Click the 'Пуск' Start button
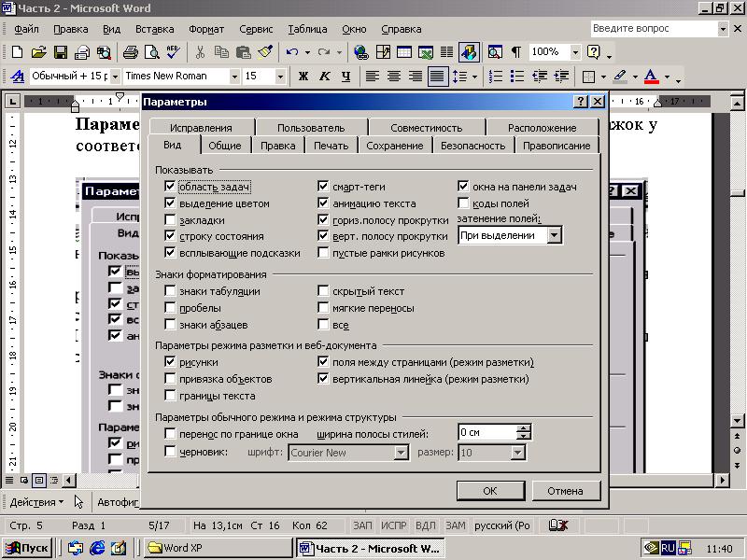 click(27, 548)
